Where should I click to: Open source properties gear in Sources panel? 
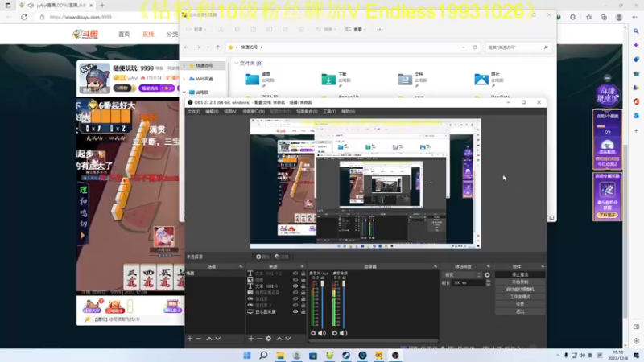point(269,339)
